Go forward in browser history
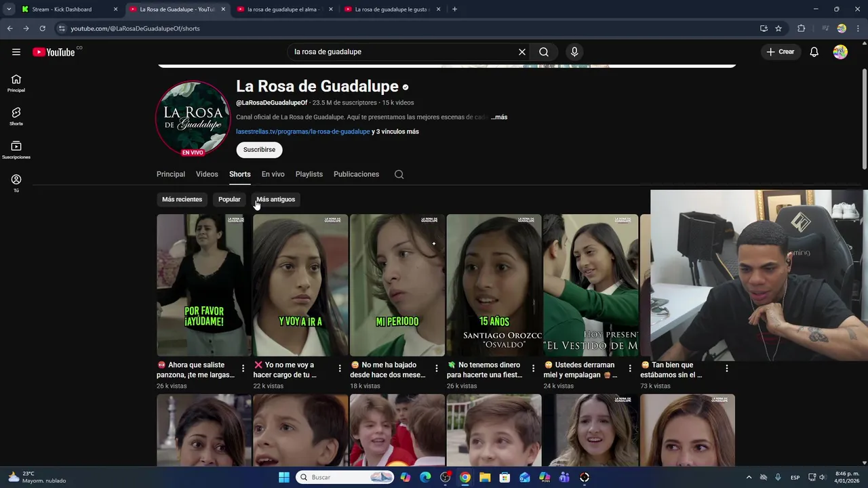 [26, 28]
